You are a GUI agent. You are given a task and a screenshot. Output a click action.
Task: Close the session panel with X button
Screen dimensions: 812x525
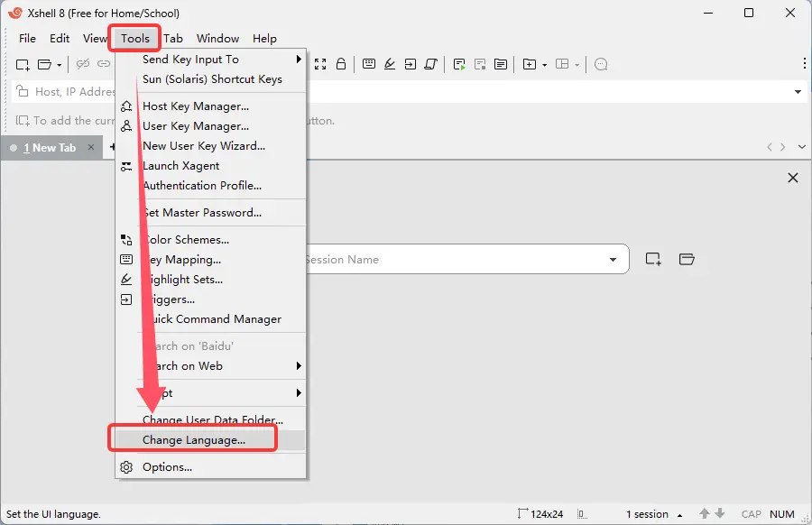click(793, 179)
